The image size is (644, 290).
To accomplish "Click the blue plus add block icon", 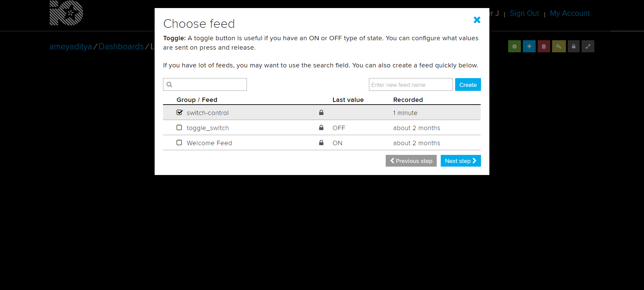I will point(529,46).
